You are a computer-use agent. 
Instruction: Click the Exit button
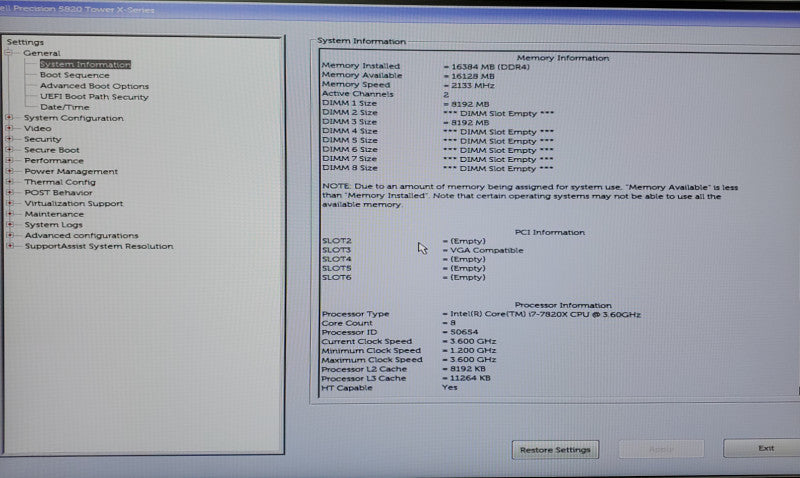click(x=762, y=448)
